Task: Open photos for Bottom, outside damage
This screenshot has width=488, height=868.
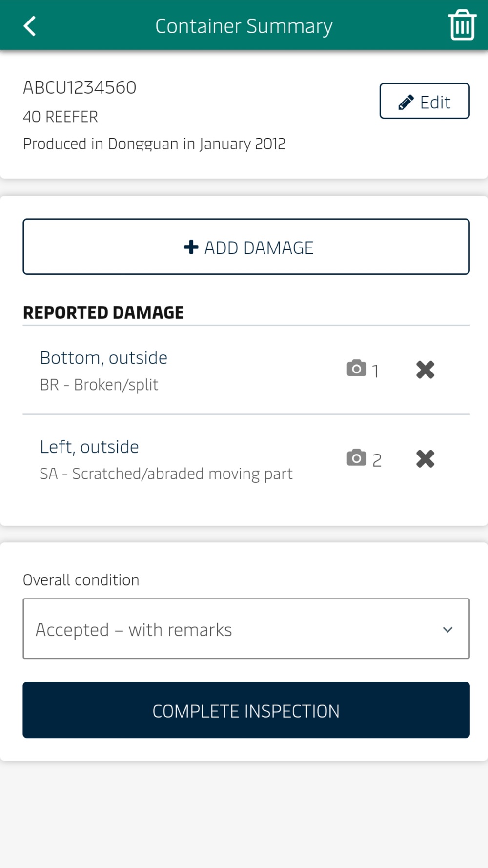Action: [363, 370]
